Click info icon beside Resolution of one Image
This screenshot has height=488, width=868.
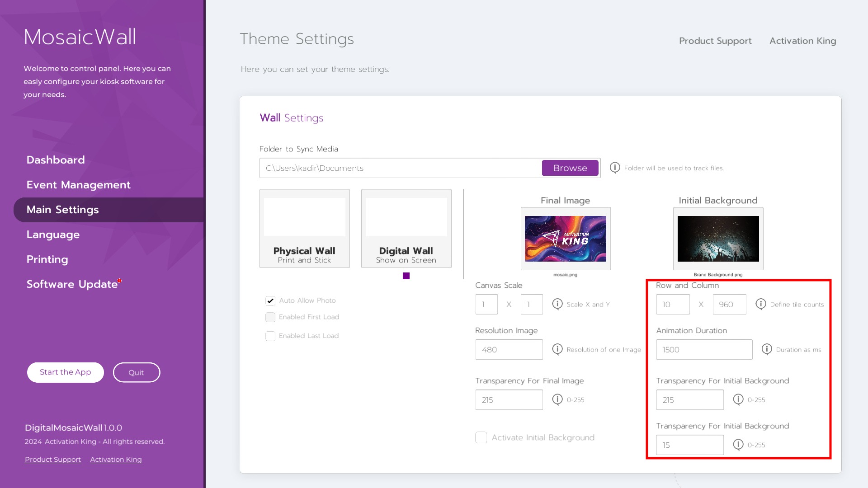coord(557,349)
